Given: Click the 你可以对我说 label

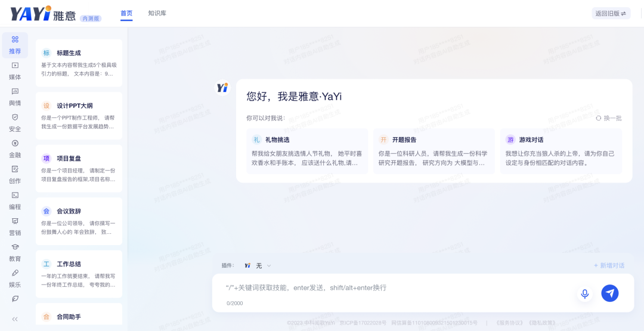Looking at the screenshot, I should 265,118.
